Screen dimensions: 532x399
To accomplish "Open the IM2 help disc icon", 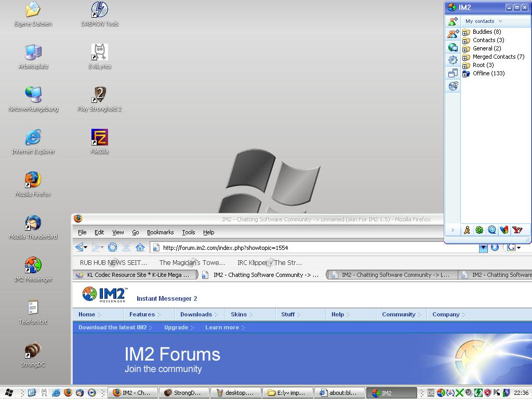I will tap(453, 86).
